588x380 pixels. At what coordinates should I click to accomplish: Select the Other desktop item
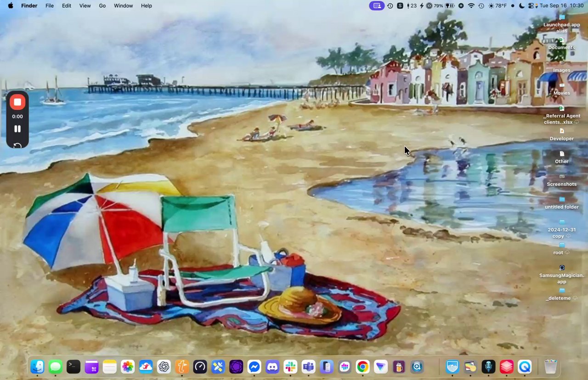point(562,158)
